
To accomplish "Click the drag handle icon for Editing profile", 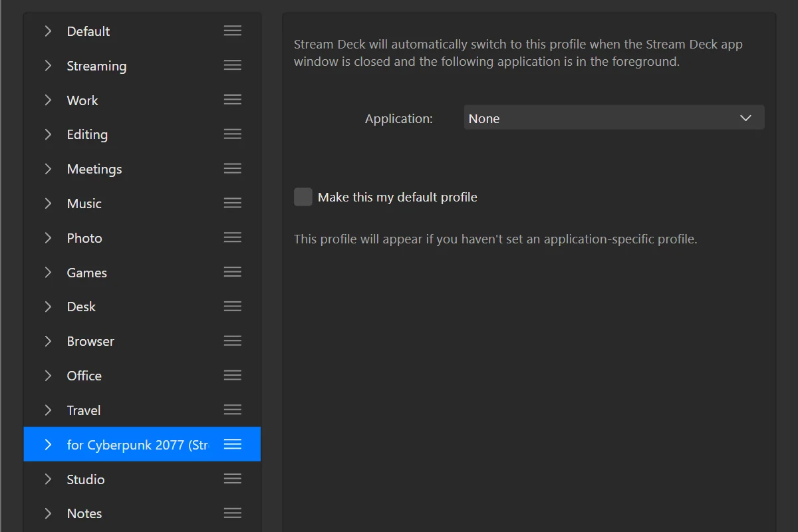I will pyautogui.click(x=232, y=134).
